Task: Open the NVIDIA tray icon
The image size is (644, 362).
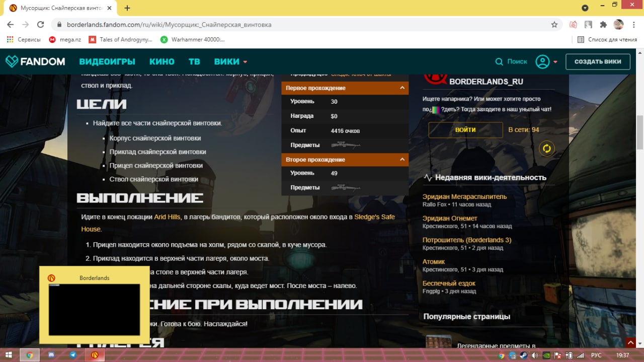Action: click(546, 355)
